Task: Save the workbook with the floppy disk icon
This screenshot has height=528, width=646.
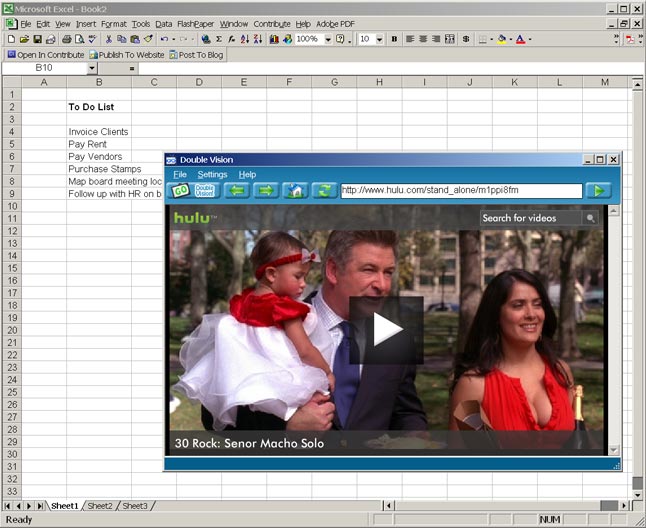Action: [x=37, y=39]
